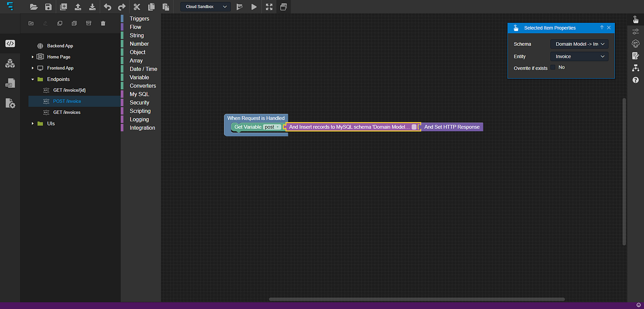
Task: Click the fullscreen expand icon
Action: 269,7
